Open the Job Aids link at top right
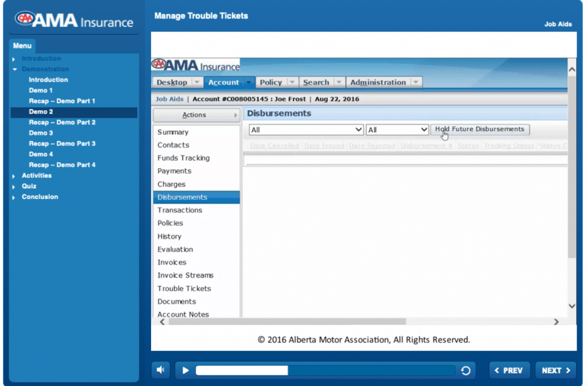 (558, 25)
